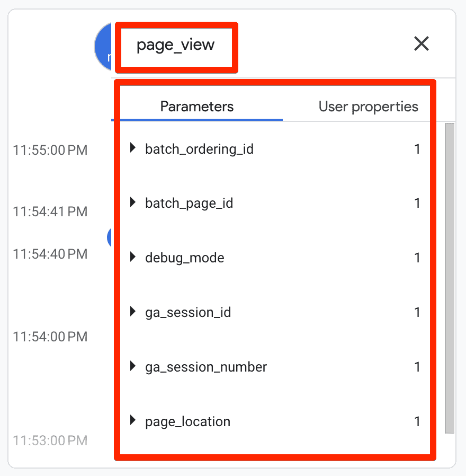Click the value 1 beside ga_session_id
The width and height of the screenshot is (466, 476).
(417, 312)
